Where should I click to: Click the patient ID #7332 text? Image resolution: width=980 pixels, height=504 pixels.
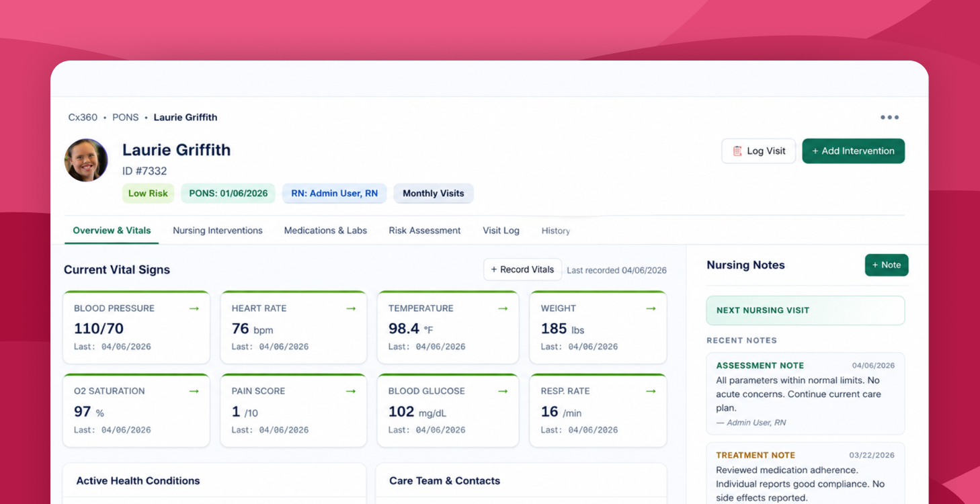point(145,171)
